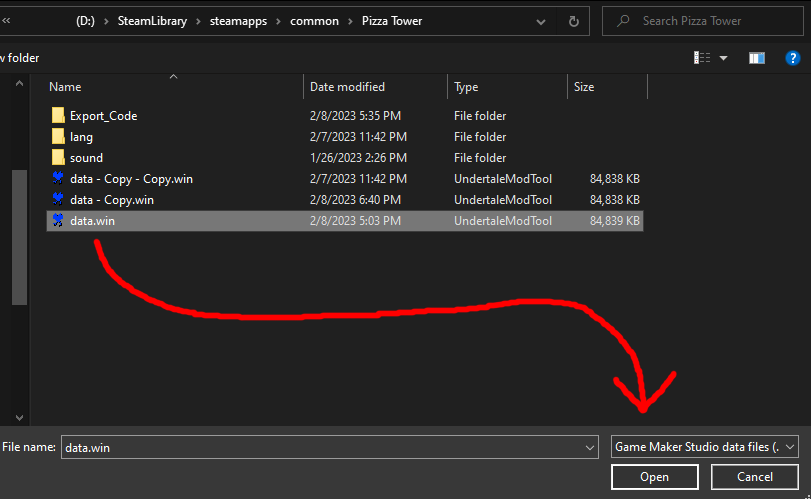Click the UndertaleModTool icon beside data.win
The height and width of the screenshot is (499, 811).
point(58,220)
